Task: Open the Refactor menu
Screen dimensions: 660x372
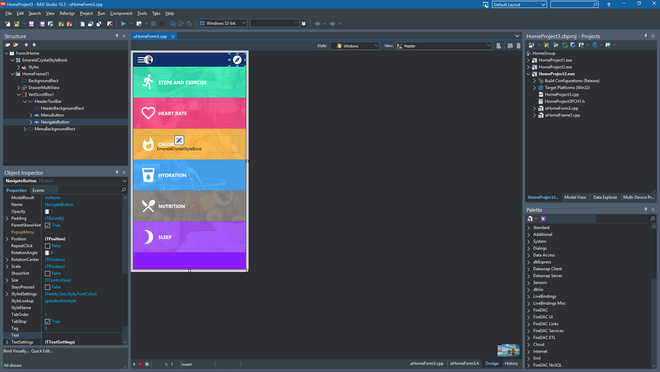Action: (67, 13)
